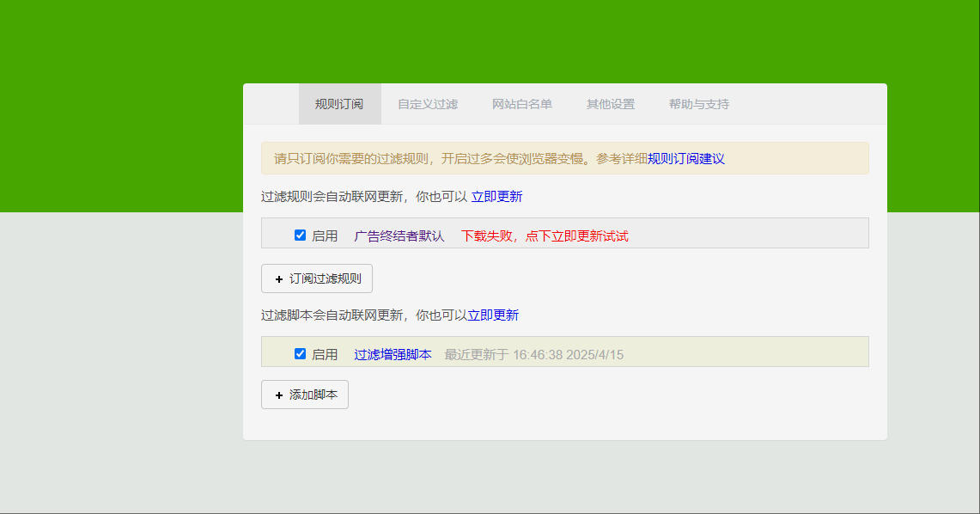Click the plus icon on 订阅过滤规则
The width and height of the screenshot is (980, 514).
[x=278, y=279]
